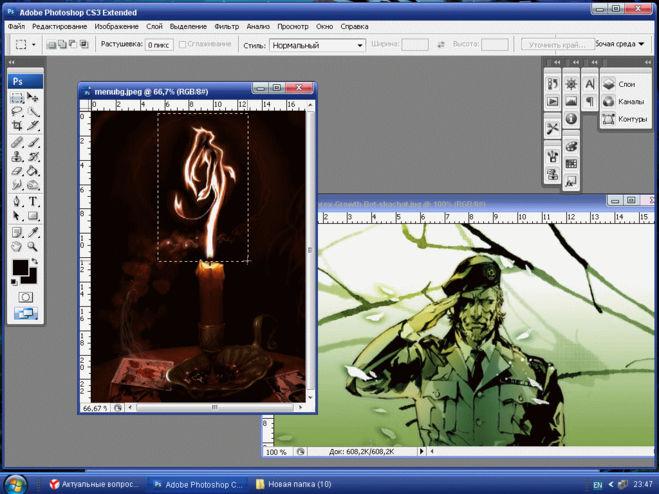
Task: Open status info arrow in green image window
Action: click(x=421, y=452)
